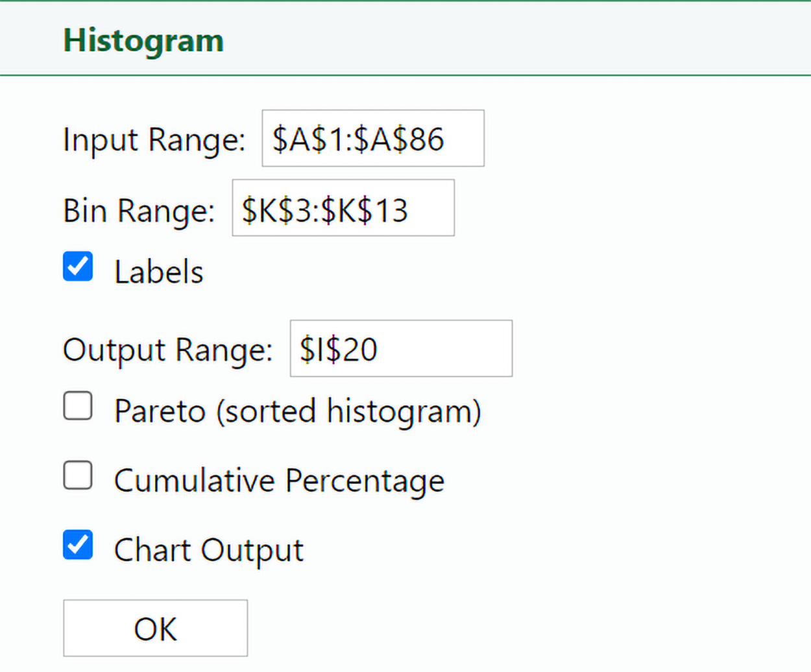811x672 pixels.
Task: Focus the Bin Range field showing $K$3:$K$13
Action: coord(343,208)
